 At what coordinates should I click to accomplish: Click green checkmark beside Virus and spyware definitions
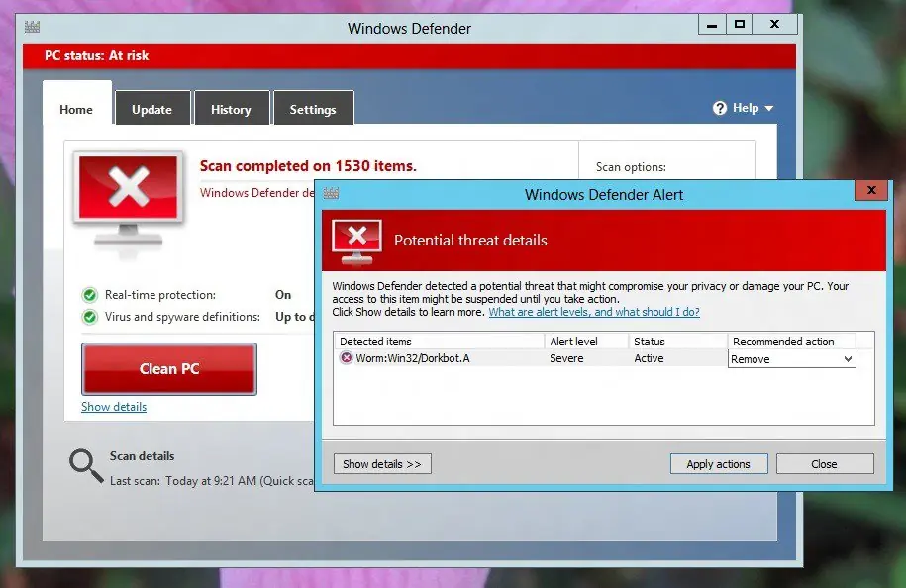pos(91,317)
